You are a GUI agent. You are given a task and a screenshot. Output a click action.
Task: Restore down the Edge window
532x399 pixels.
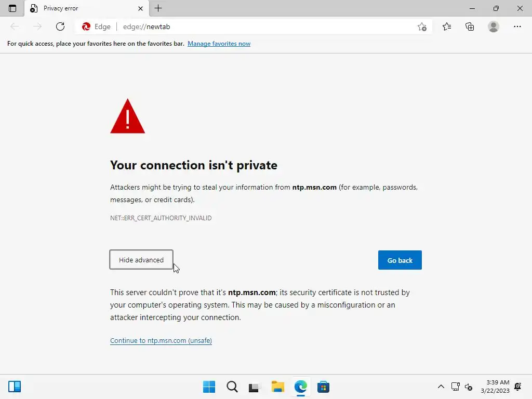[x=496, y=8]
